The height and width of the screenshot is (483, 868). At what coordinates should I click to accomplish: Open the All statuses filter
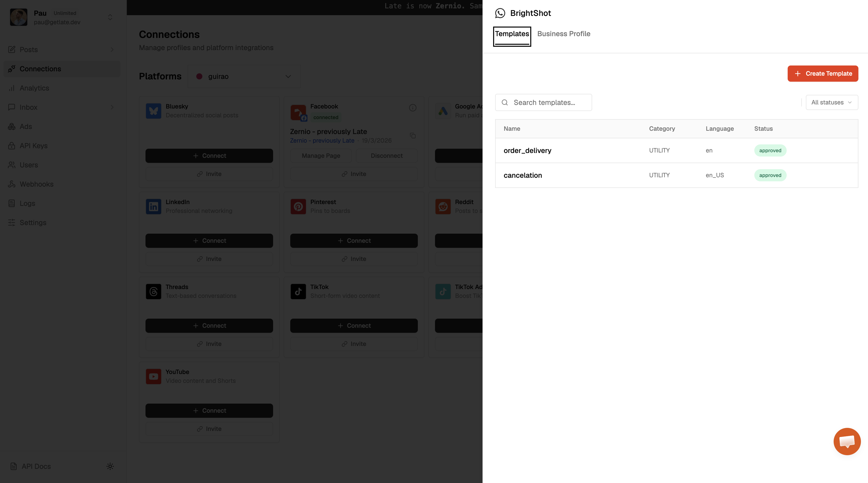[x=831, y=102]
